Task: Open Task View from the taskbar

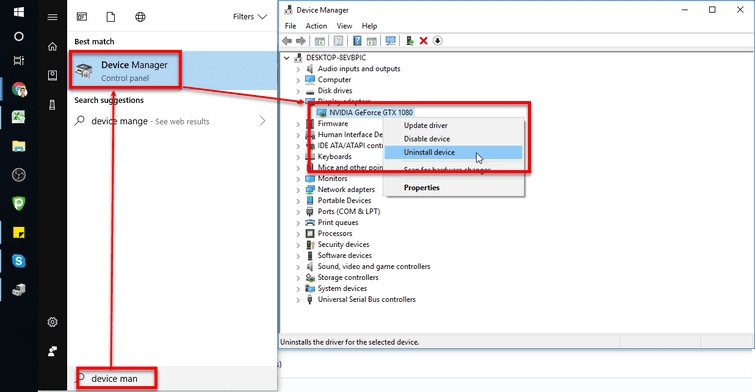Action: click(x=19, y=61)
